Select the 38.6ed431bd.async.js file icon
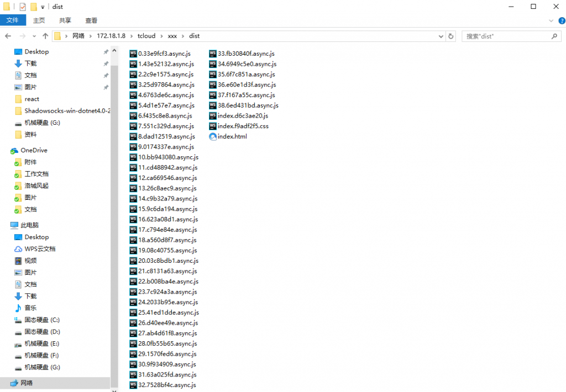 coord(213,105)
